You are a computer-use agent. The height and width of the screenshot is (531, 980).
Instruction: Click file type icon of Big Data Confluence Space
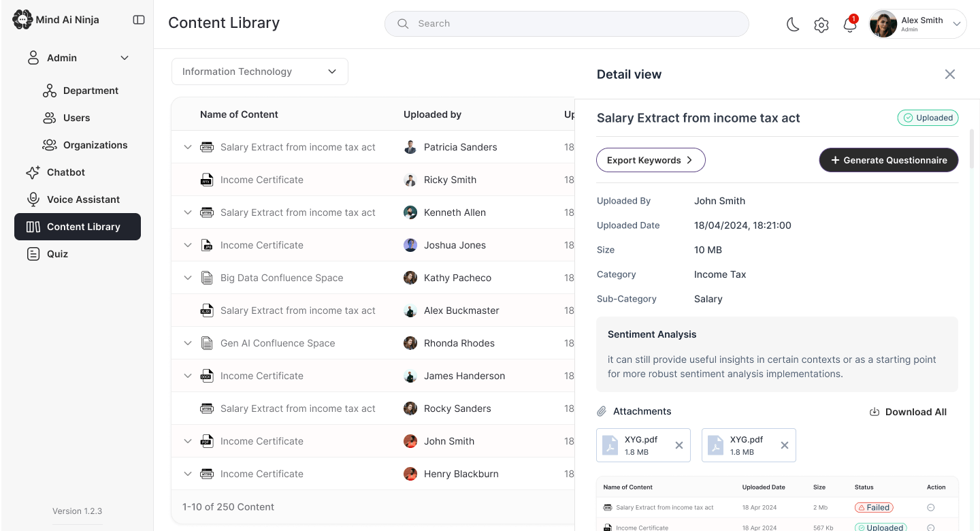click(x=207, y=278)
